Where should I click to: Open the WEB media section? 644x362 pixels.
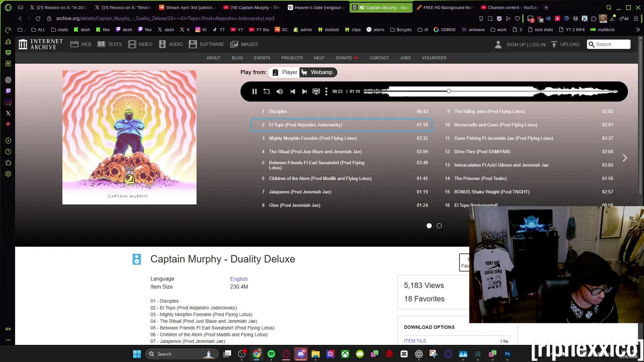[81, 44]
